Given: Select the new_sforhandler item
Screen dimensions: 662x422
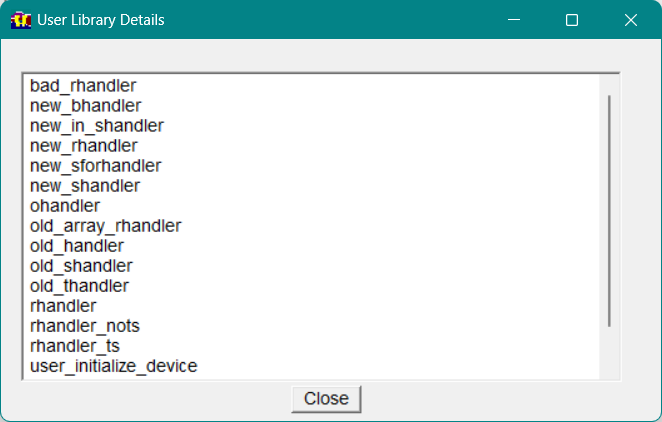Looking at the screenshot, I should tap(95, 166).
